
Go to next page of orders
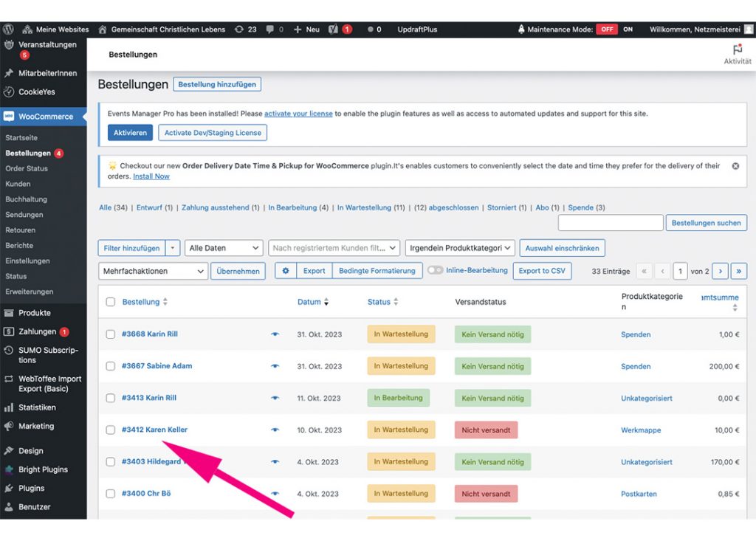click(x=720, y=271)
